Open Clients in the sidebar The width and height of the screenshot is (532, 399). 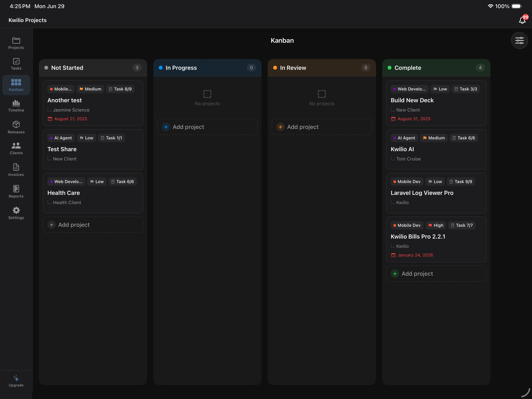tap(16, 149)
